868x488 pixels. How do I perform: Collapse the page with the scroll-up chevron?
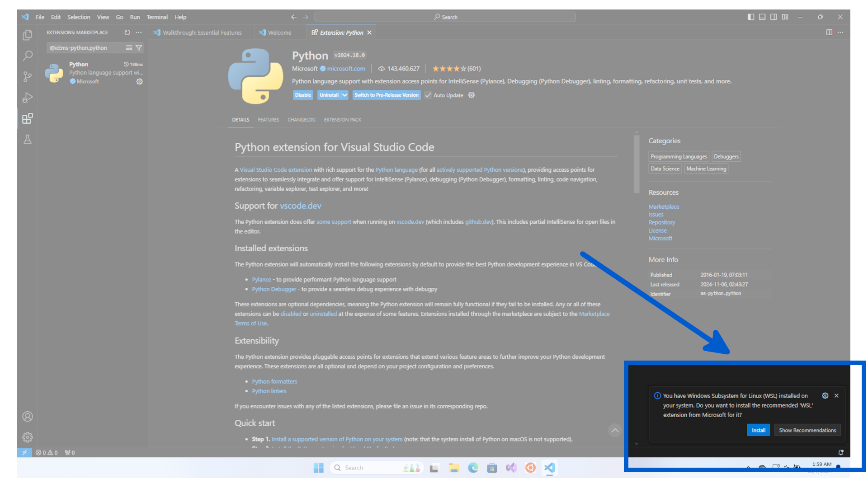click(x=615, y=431)
